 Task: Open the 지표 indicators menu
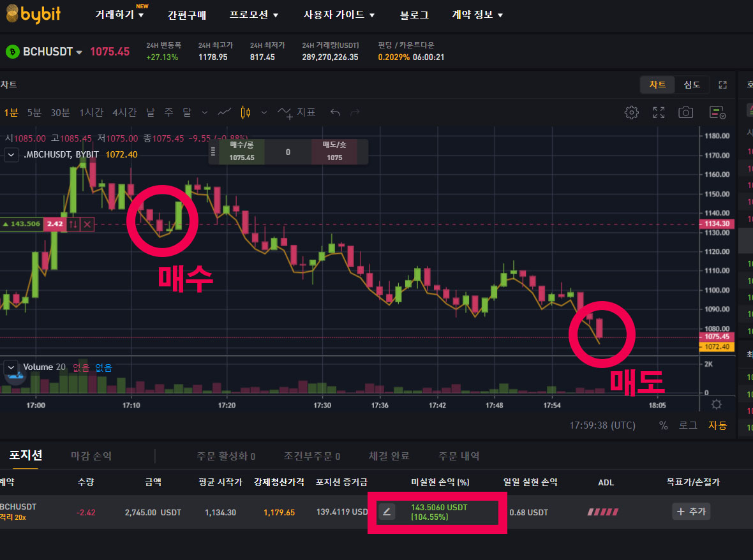tap(297, 113)
